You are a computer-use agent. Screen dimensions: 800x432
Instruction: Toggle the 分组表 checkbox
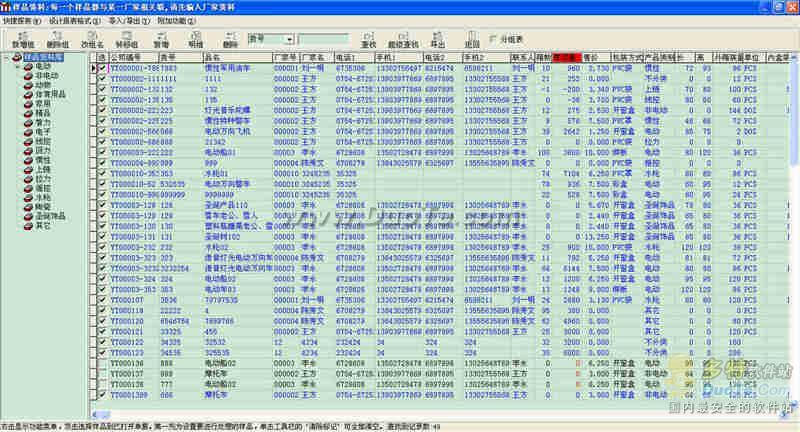tap(494, 38)
